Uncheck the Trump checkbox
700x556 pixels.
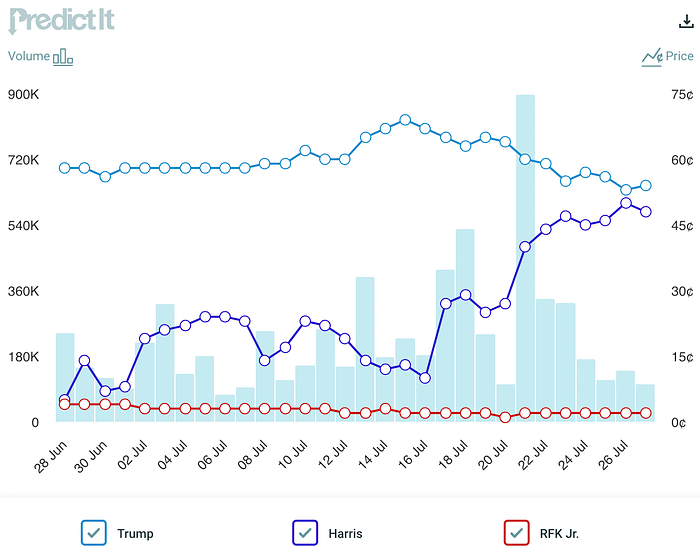tap(94, 532)
